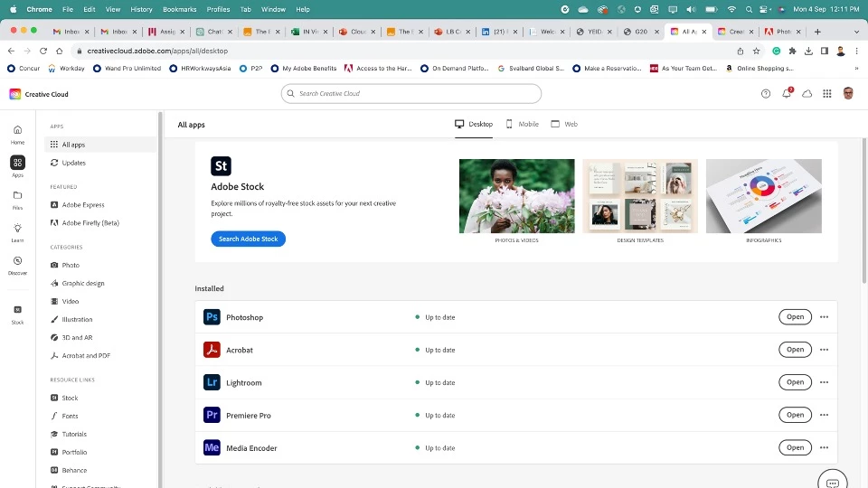868x488 pixels.
Task: Open Premiere Pro with its Open button
Action: pos(795,415)
